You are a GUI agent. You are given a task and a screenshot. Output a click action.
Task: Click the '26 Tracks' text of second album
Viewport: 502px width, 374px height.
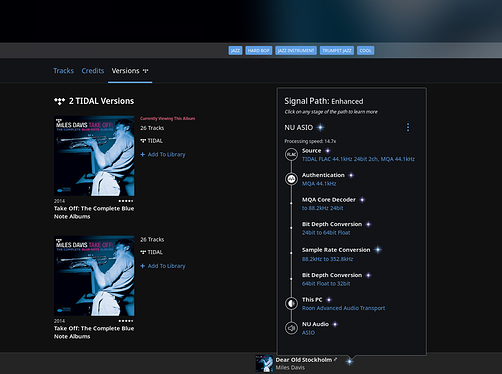tap(152, 240)
